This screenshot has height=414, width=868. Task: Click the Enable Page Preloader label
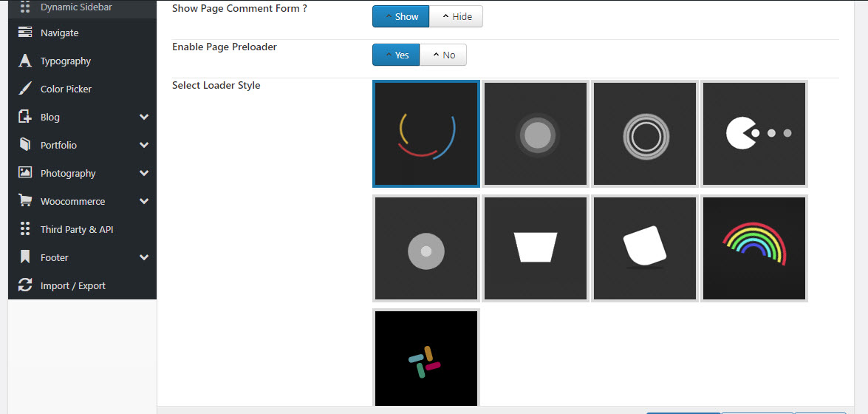224,47
